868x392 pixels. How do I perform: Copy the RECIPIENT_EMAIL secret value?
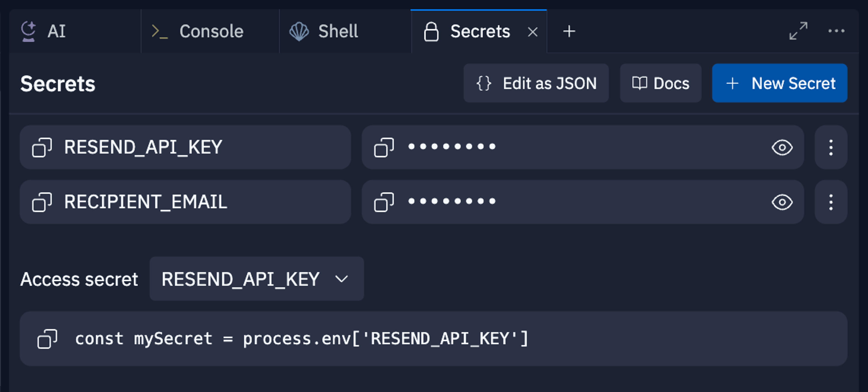384,202
